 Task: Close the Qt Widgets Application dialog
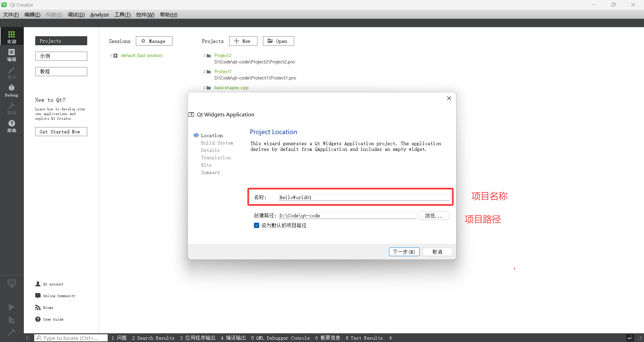[449, 98]
